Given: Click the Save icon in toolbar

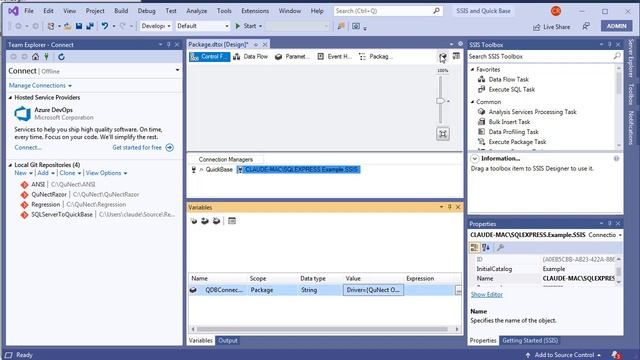Looking at the screenshot, I should pyautogui.click(x=79, y=26).
